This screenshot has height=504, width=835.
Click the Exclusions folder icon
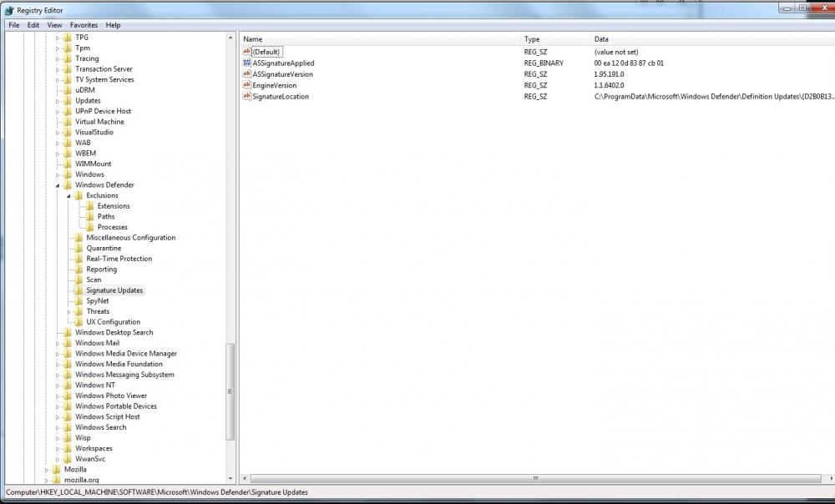[78, 195]
